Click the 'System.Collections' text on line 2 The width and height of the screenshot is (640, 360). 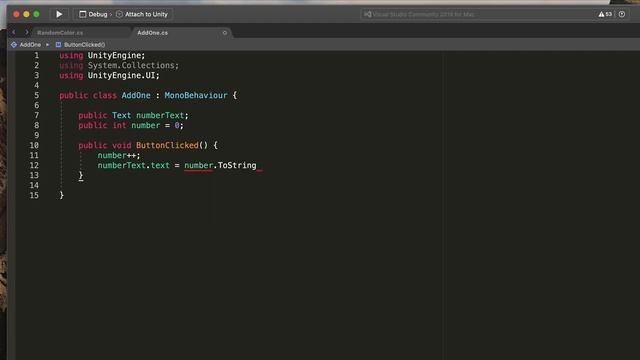pyautogui.click(x=131, y=65)
